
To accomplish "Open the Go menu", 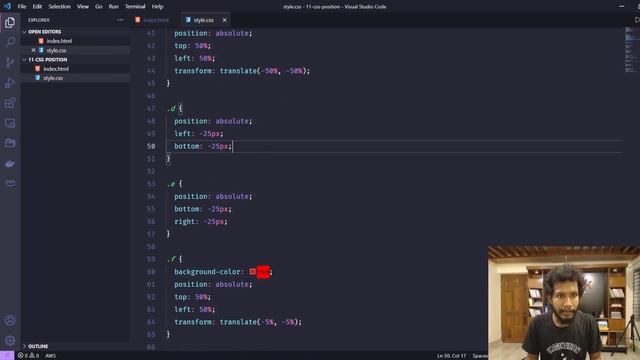I will pyautogui.click(x=99, y=7).
